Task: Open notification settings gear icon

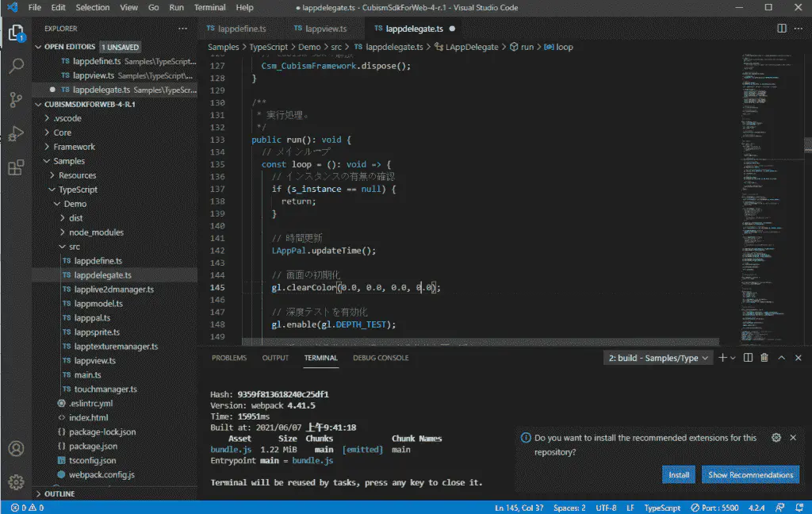Action: pos(776,437)
